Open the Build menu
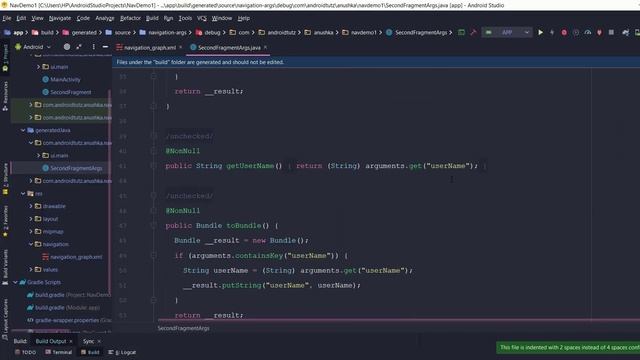Screen dimensions: 640x360 (x=152, y=18)
